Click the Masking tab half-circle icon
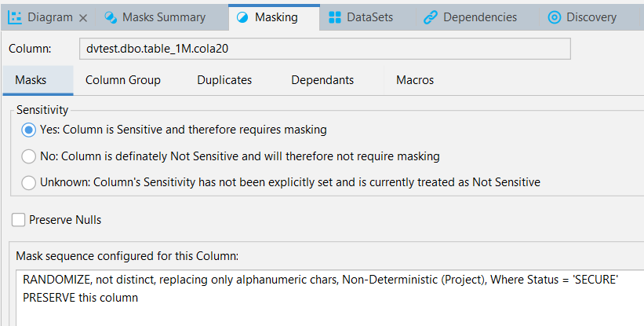644x326 pixels. 242,17
